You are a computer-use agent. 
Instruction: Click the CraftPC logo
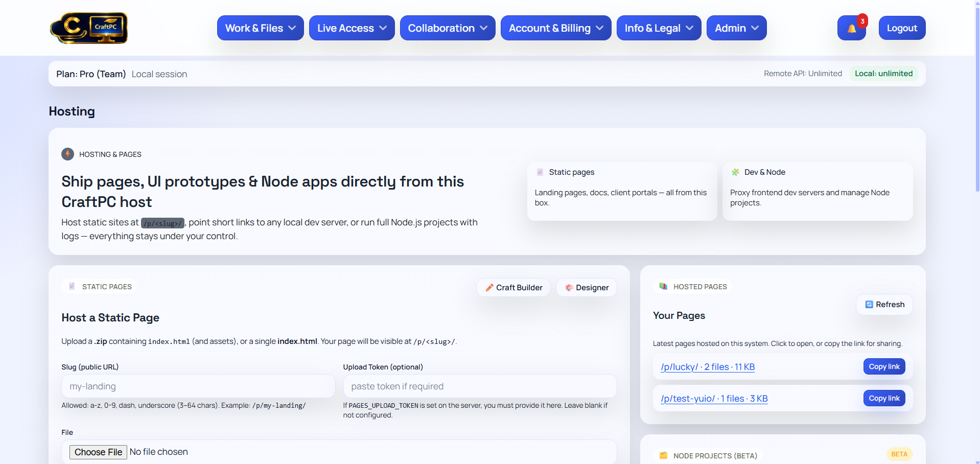pyautogui.click(x=89, y=28)
